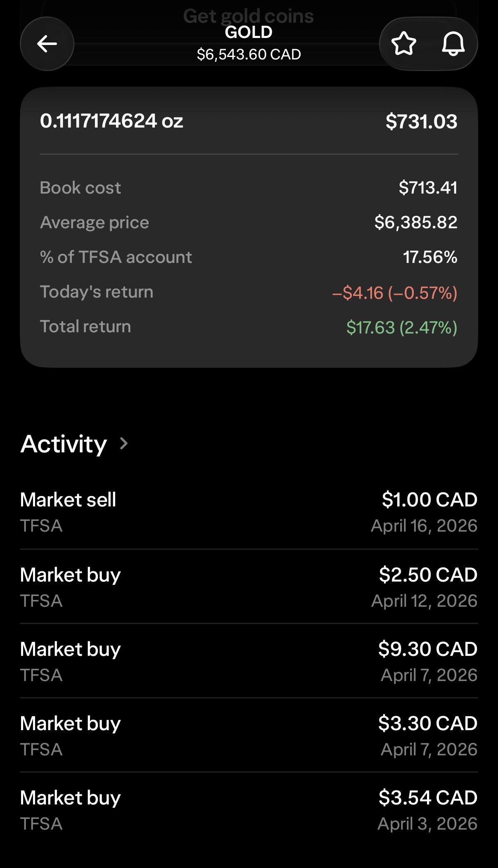Open the April 3 Market buy entry
The width and height of the screenshot is (498, 868).
[x=249, y=810]
